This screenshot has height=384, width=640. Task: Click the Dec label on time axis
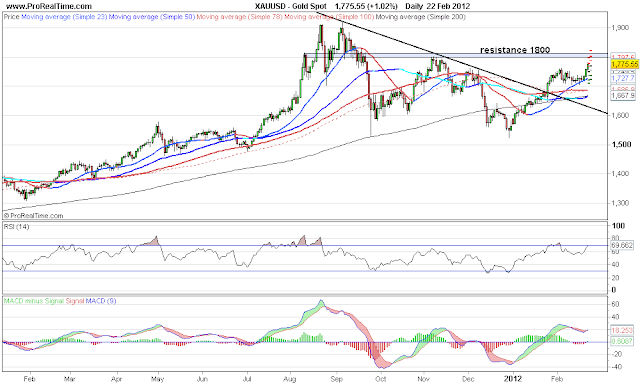point(468,379)
